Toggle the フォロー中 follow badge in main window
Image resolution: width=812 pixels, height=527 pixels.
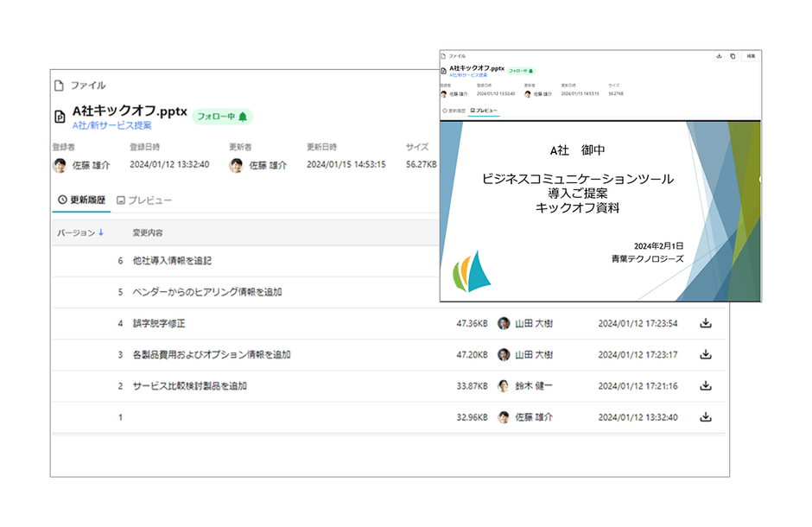coord(222,117)
